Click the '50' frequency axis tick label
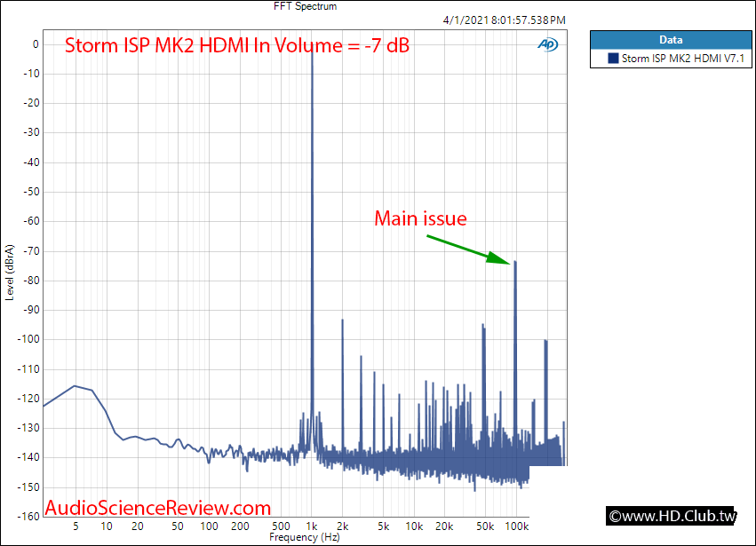 (178, 526)
